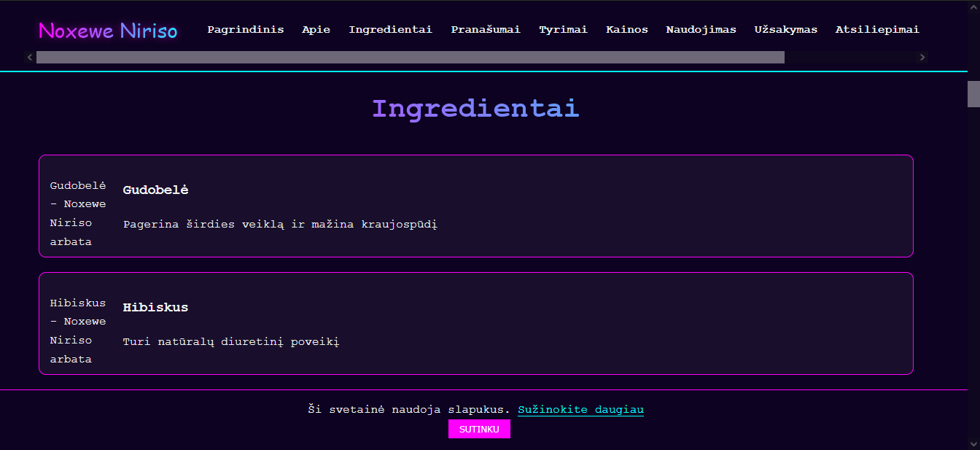Screen dimensions: 980x450
Task: Go to the Apie section
Action: pyautogui.click(x=316, y=30)
